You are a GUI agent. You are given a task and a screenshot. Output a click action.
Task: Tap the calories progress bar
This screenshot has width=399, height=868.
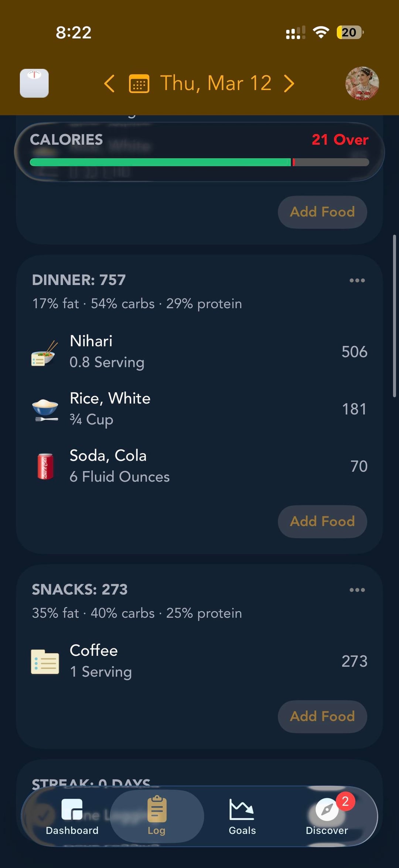click(199, 162)
